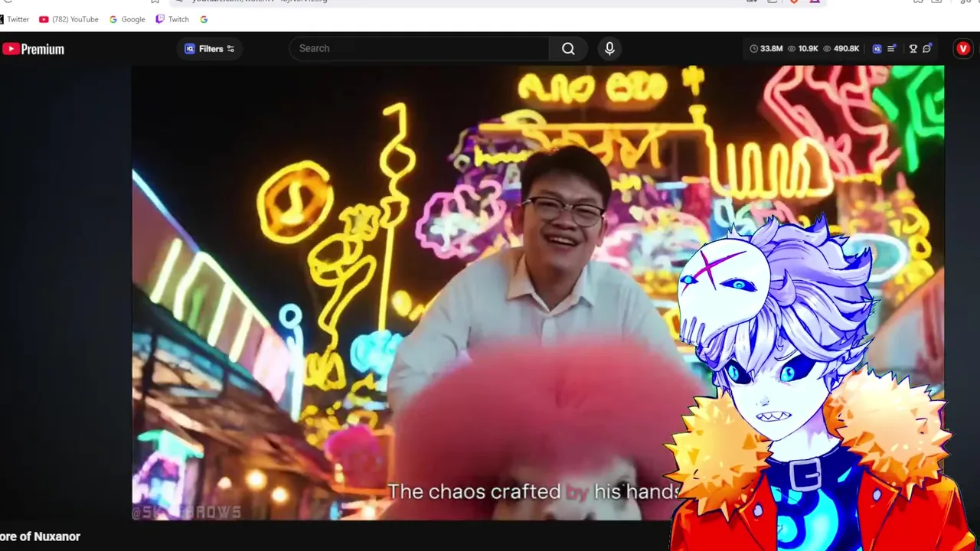Click the 'Nuxanor' video title text
The image size is (980, 551).
click(58, 536)
